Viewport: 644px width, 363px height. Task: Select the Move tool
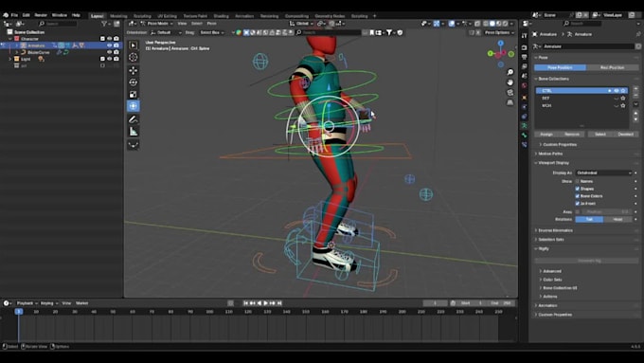(x=134, y=70)
